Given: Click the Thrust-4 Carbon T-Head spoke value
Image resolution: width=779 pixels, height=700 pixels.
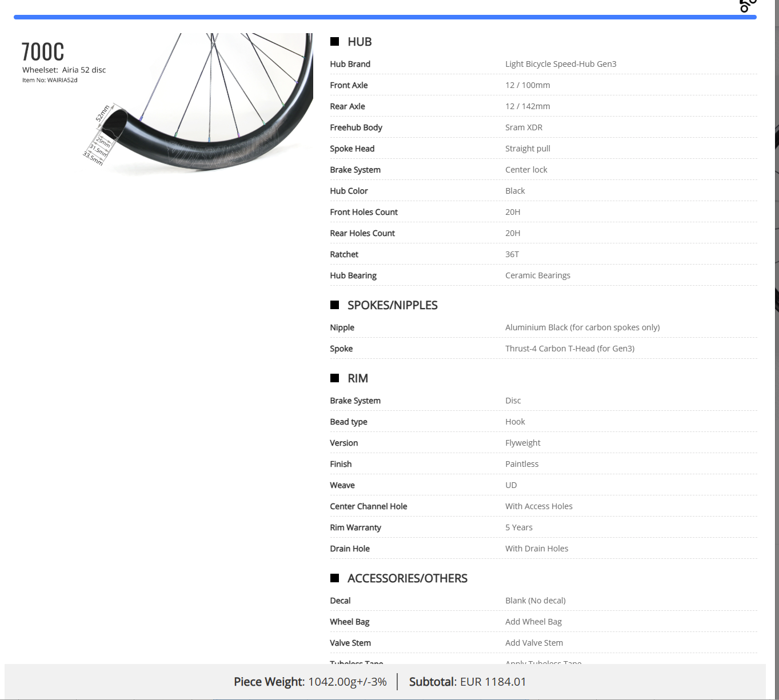Looking at the screenshot, I should (569, 349).
